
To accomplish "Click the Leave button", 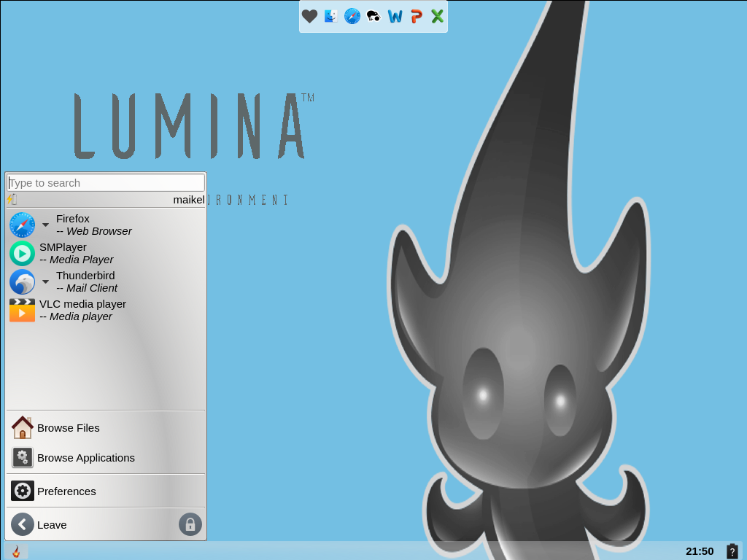I will 51,524.
